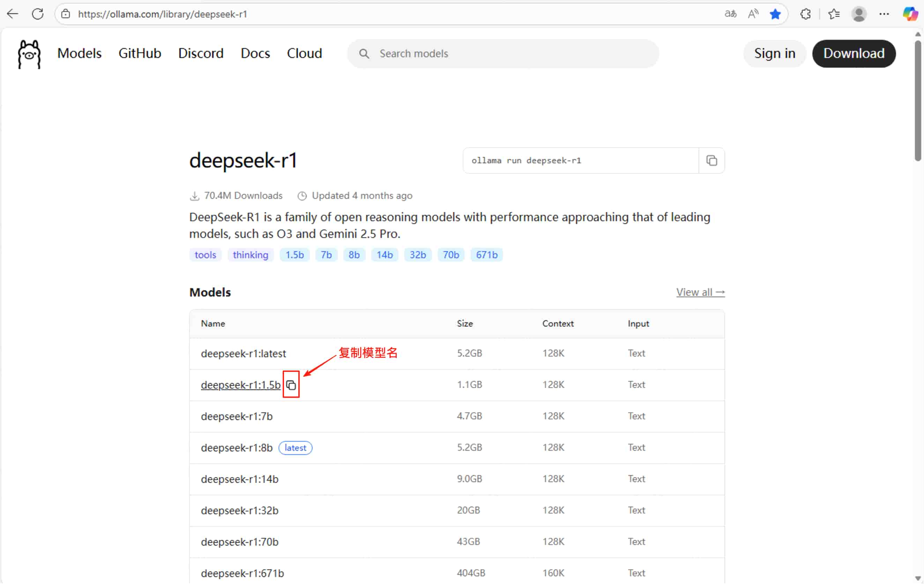The width and height of the screenshot is (924, 584).
Task: Copy the ollama run command
Action: [x=711, y=160]
